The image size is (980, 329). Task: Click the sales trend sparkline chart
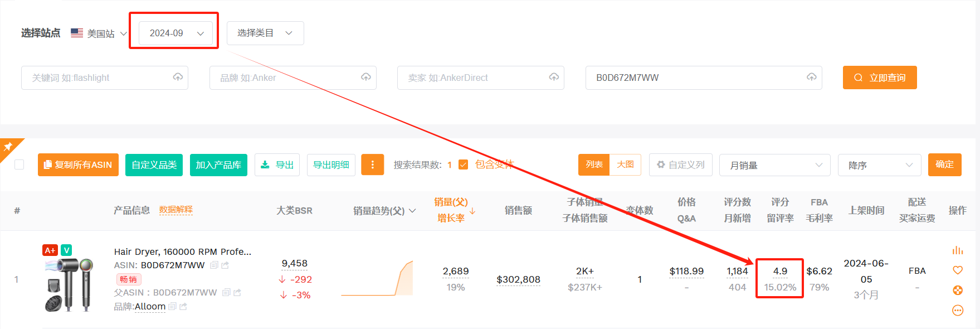[377, 278]
